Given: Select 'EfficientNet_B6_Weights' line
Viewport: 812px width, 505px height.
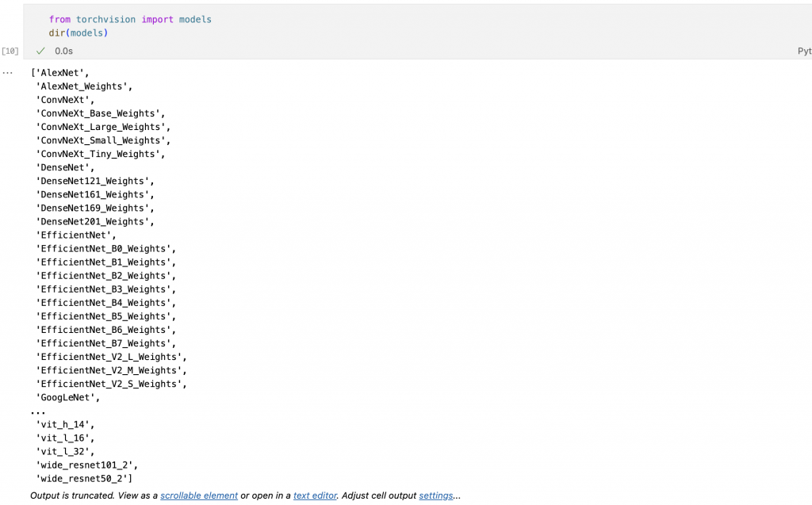Looking at the screenshot, I should (105, 330).
